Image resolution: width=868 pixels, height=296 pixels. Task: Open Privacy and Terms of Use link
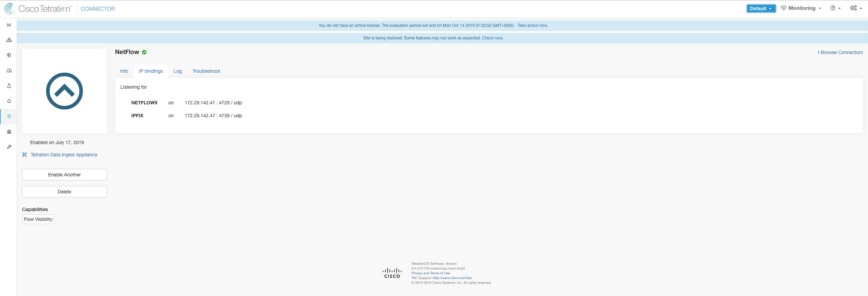431,273
